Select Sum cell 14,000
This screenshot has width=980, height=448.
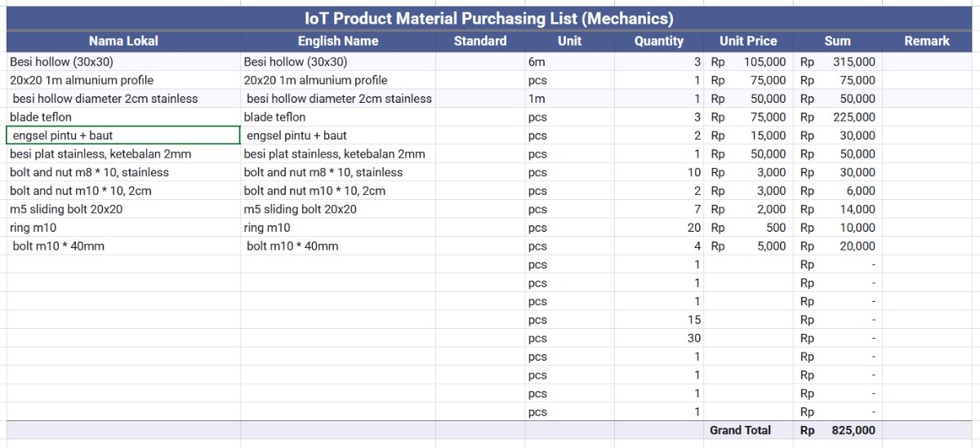[x=837, y=209]
